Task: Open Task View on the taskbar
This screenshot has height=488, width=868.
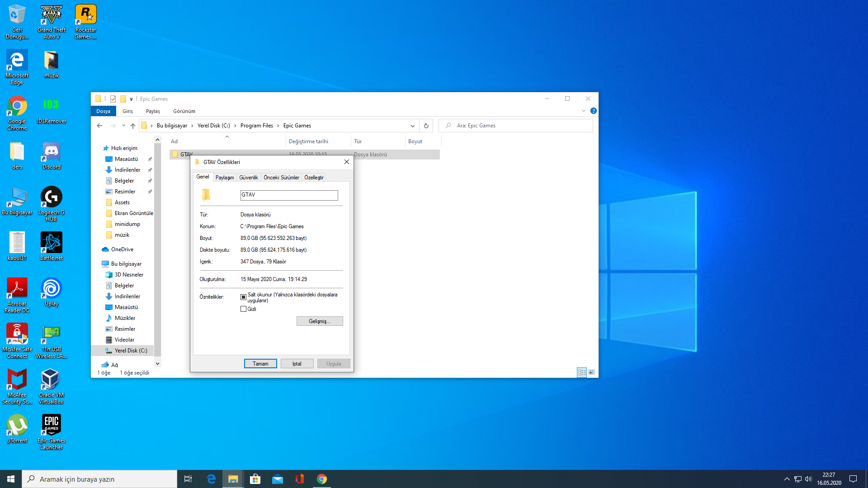Action: (x=188, y=479)
